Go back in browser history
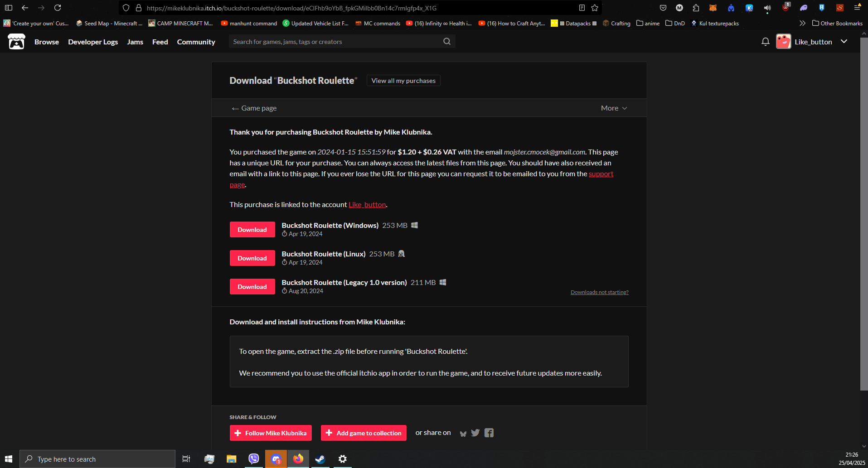Viewport: 868px width, 468px height. coord(25,8)
